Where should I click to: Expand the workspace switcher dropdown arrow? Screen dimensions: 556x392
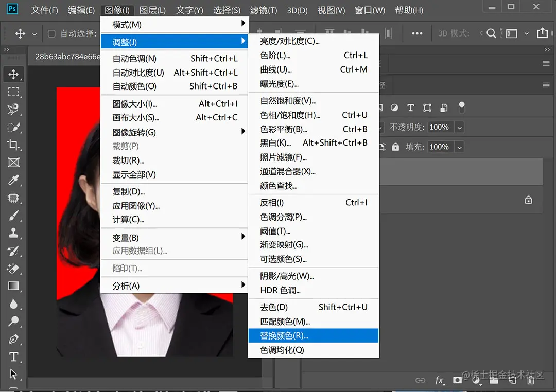[x=527, y=33]
